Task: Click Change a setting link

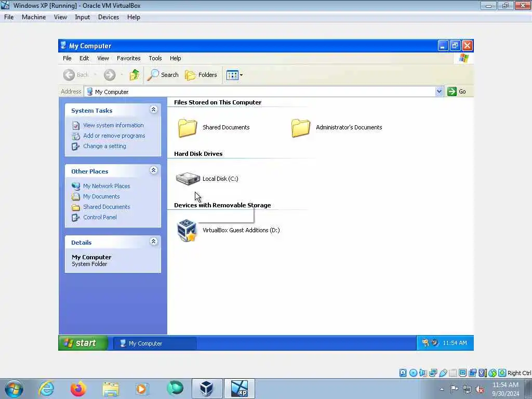Action: (104, 146)
